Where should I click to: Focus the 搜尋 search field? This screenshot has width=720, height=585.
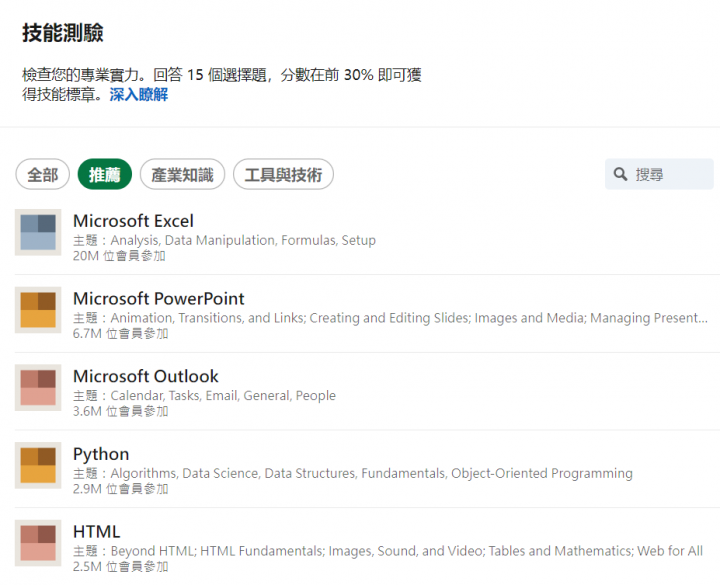coord(659,174)
